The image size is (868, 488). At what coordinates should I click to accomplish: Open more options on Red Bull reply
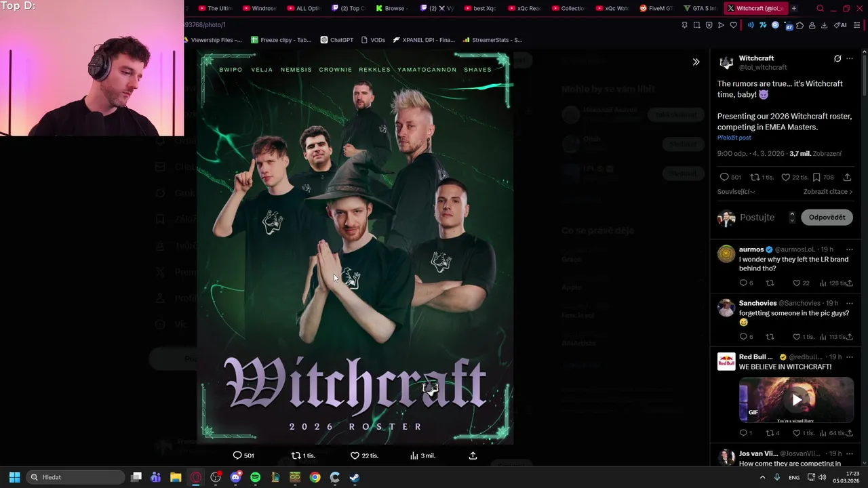849,357
